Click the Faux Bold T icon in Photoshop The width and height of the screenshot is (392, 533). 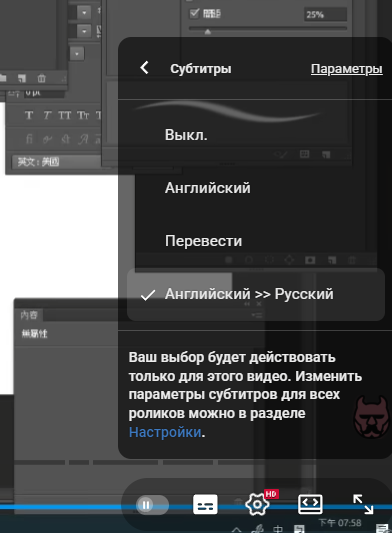pyautogui.click(x=29, y=116)
